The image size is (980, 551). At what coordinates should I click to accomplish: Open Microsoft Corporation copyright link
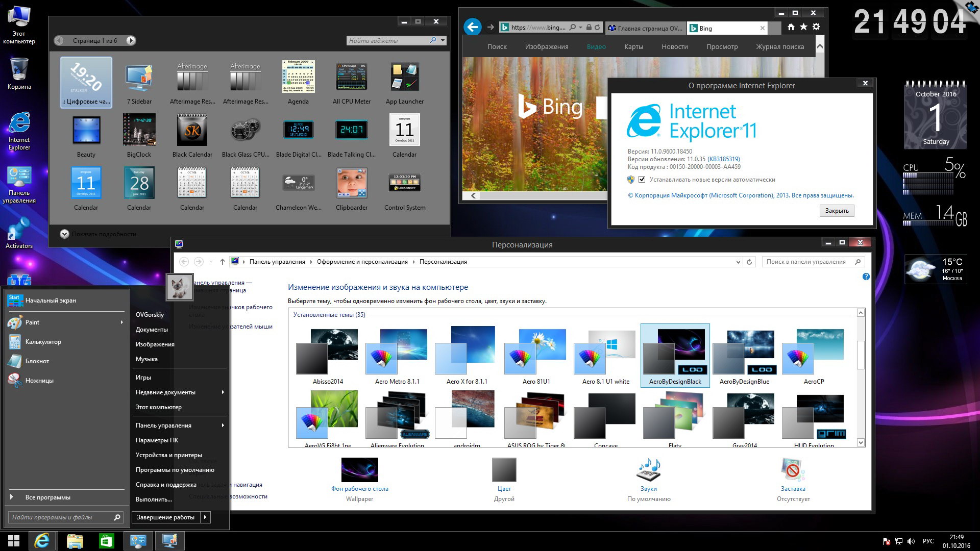coord(740,195)
